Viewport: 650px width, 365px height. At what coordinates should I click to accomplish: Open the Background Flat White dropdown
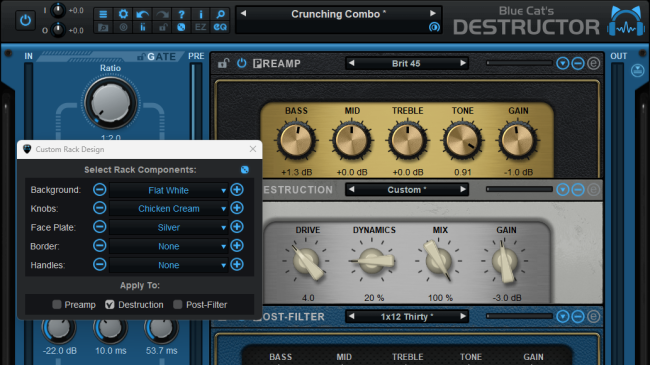(x=168, y=190)
